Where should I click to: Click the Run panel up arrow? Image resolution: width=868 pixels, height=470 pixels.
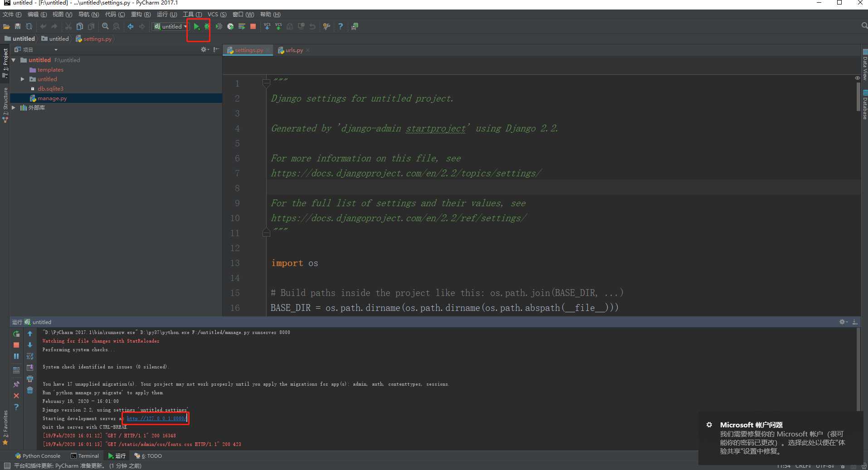tap(30, 334)
